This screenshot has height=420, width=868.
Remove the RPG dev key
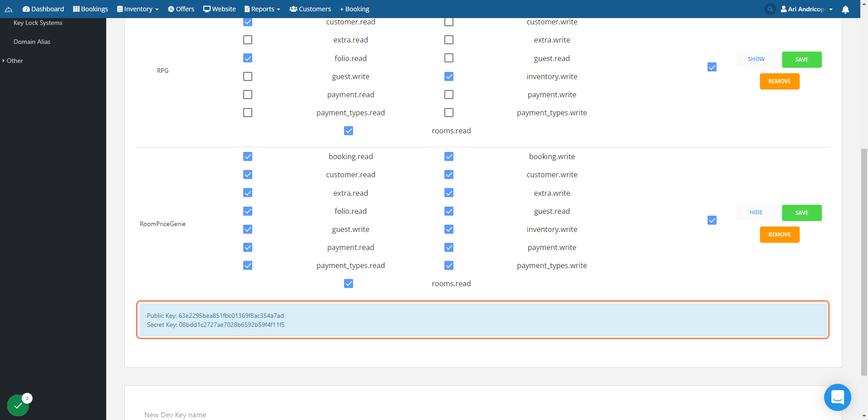pos(780,81)
